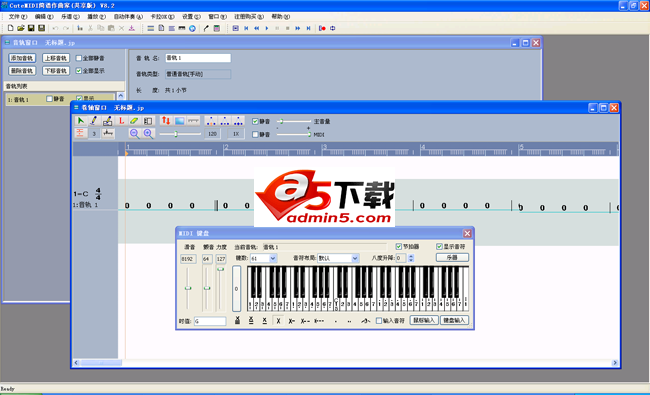Click the microphone icon in main toolbar

(206, 28)
